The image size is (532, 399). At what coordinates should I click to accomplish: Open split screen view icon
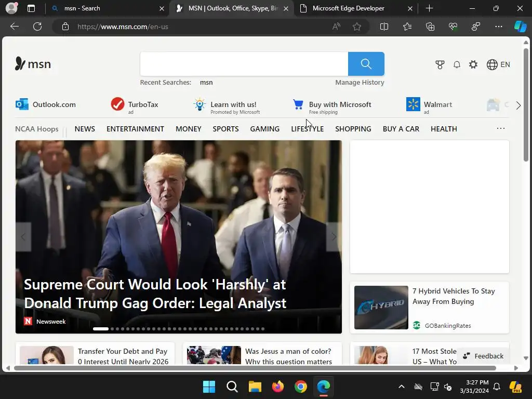point(384,26)
